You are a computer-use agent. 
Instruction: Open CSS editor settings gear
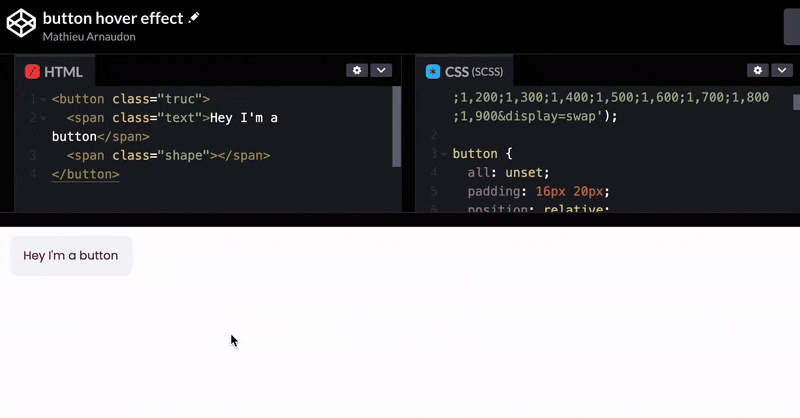(758, 70)
